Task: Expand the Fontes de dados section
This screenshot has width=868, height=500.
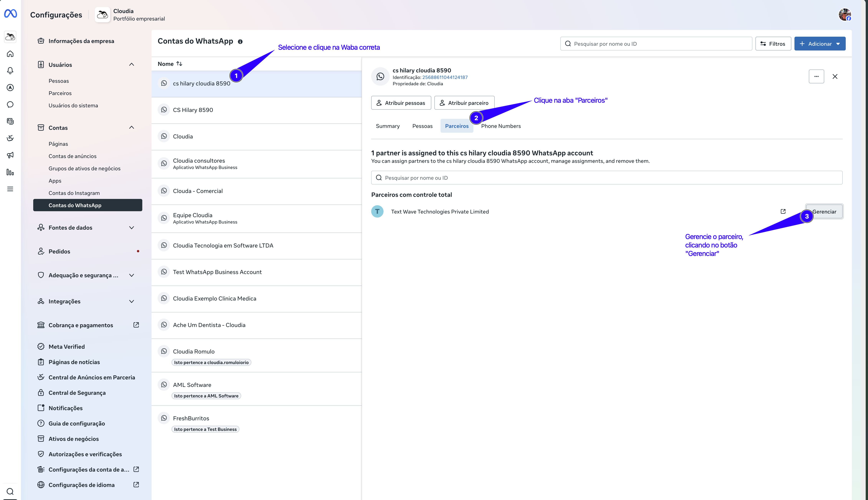Action: point(132,228)
